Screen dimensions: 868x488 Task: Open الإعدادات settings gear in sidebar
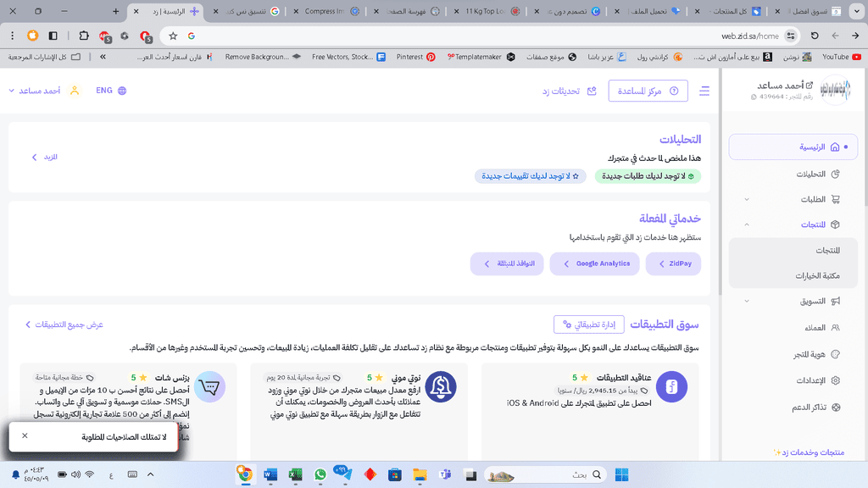tap(835, 380)
